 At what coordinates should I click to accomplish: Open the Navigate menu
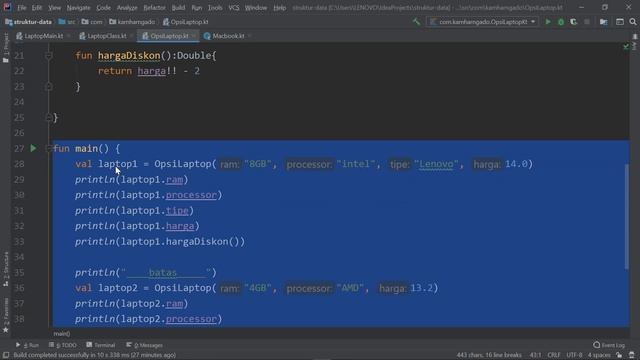[x=78, y=7]
